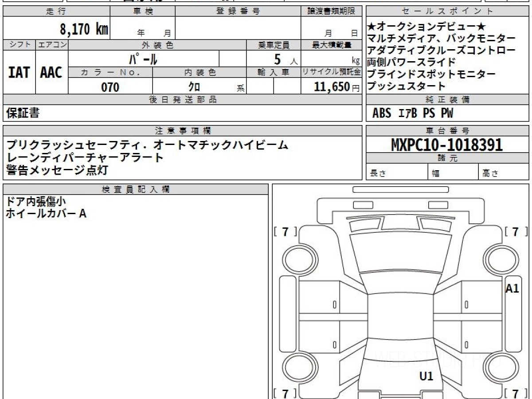Select the 登録番号 header cell
This screenshot has height=399, width=532.
pos(238,12)
